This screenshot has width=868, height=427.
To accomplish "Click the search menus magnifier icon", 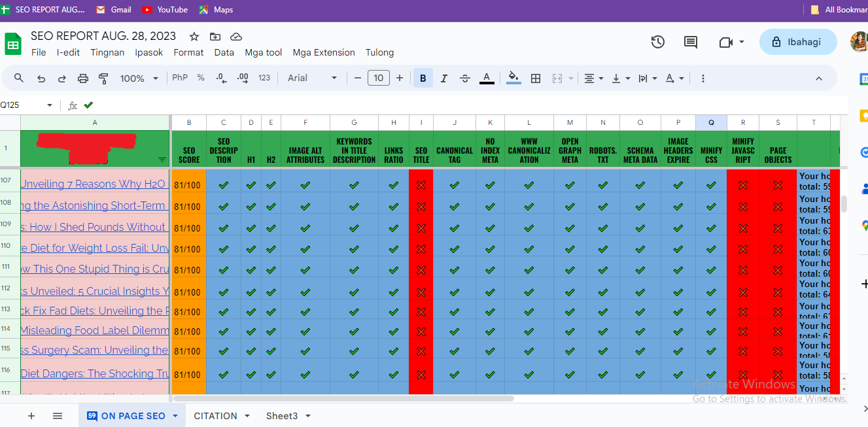I will (x=19, y=78).
